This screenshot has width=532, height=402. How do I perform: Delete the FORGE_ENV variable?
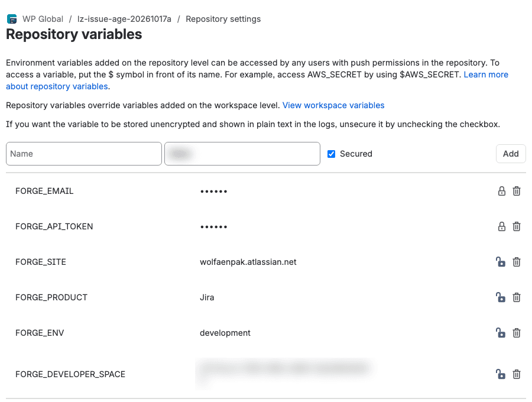point(517,333)
